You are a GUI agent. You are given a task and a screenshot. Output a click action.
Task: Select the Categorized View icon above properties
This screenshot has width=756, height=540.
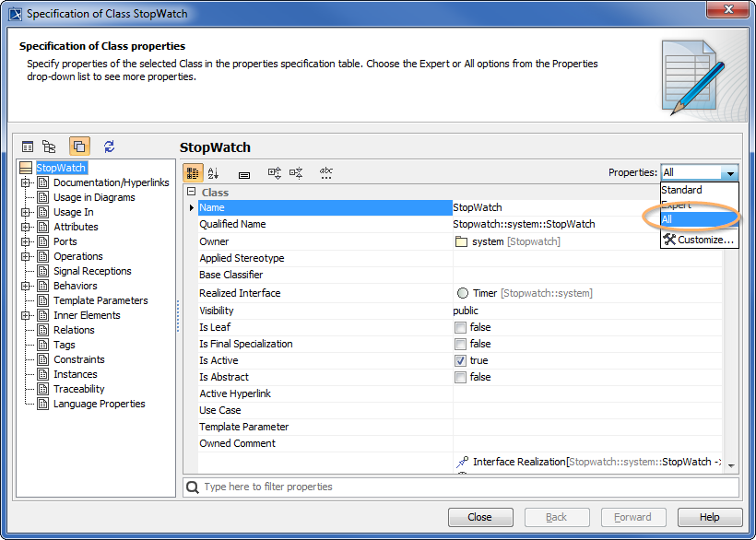[x=193, y=173]
